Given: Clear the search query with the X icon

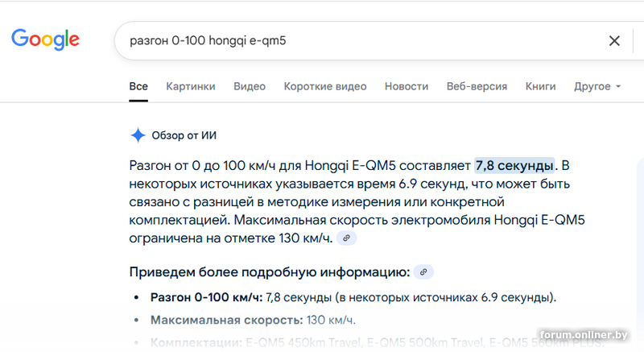Looking at the screenshot, I should coord(614,40).
